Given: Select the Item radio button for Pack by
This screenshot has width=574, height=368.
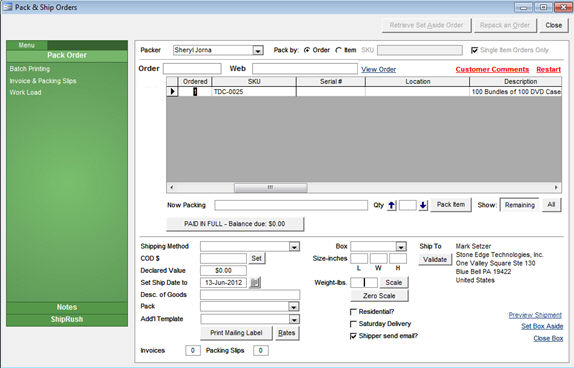Looking at the screenshot, I should [338, 50].
